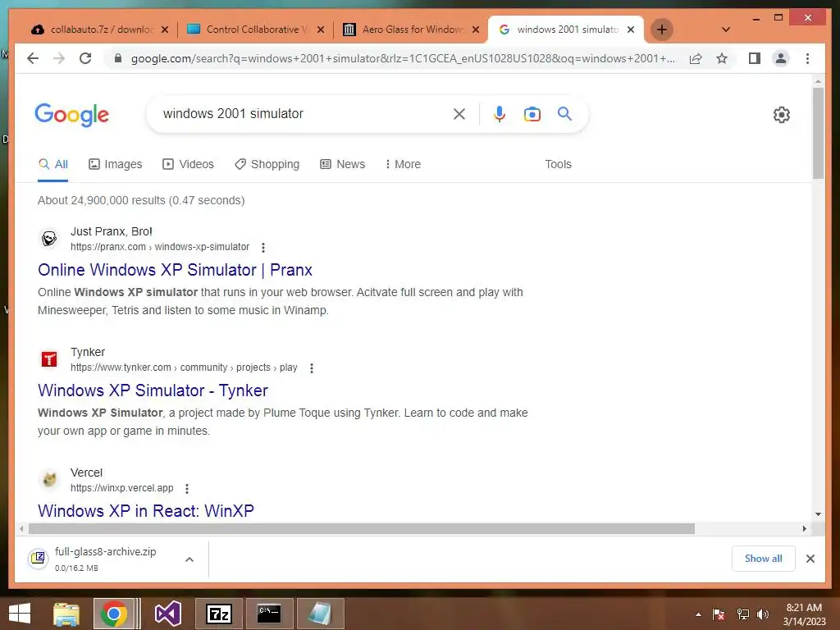
Task: Search by image with camera icon
Action: click(532, 114)
